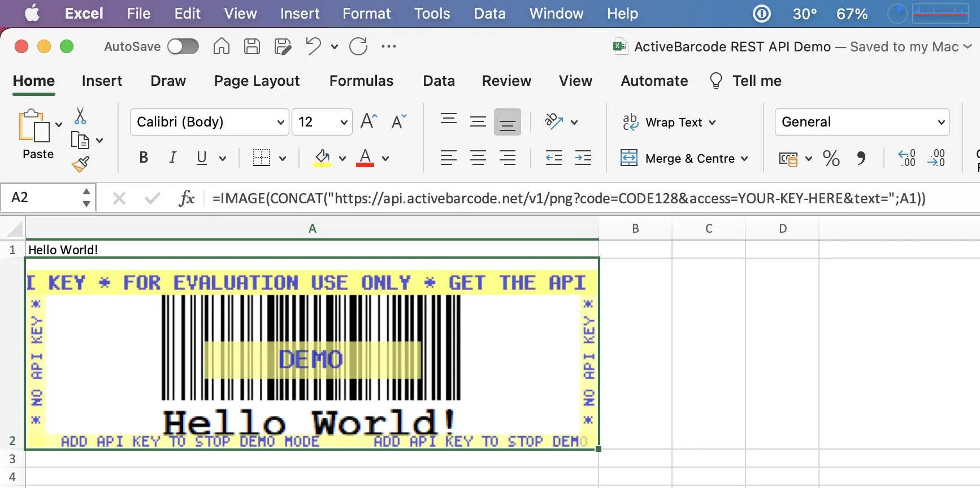Apply Percent style
980x488 pixels.
(x=831, y=158)
